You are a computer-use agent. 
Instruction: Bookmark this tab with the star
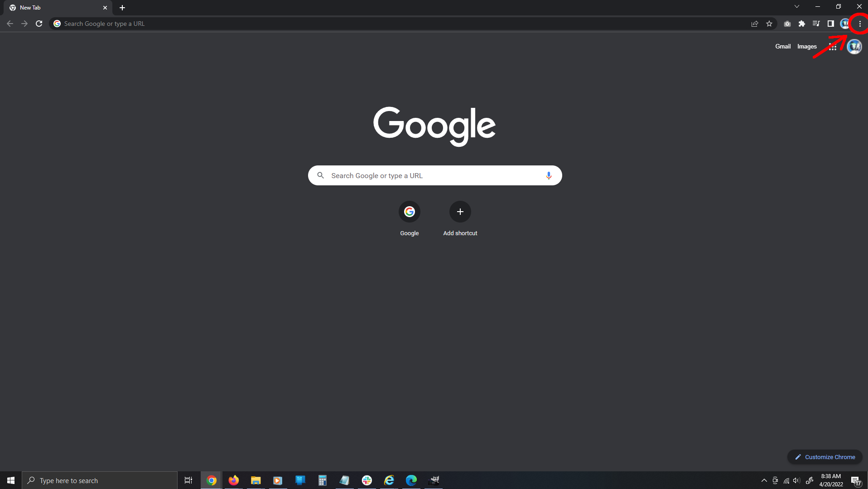(769, 24)
